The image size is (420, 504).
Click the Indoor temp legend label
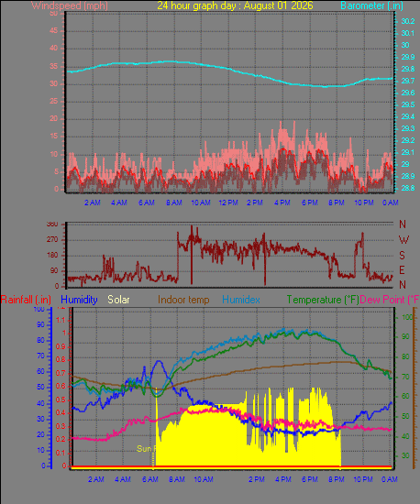click(183, 300)
